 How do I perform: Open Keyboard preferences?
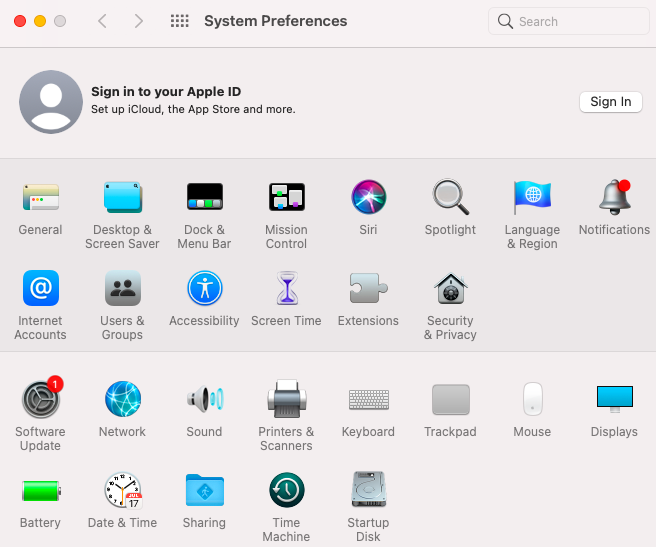369,399
